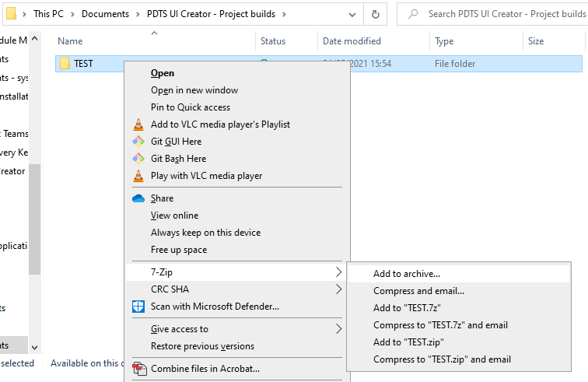The height and width of the screenshot is (382, 588).
Task: Select Share in the context menu
Action: (162, 198)
